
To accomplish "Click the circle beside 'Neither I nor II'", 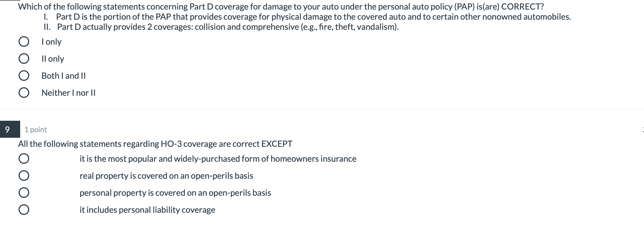I will [25, 93].
